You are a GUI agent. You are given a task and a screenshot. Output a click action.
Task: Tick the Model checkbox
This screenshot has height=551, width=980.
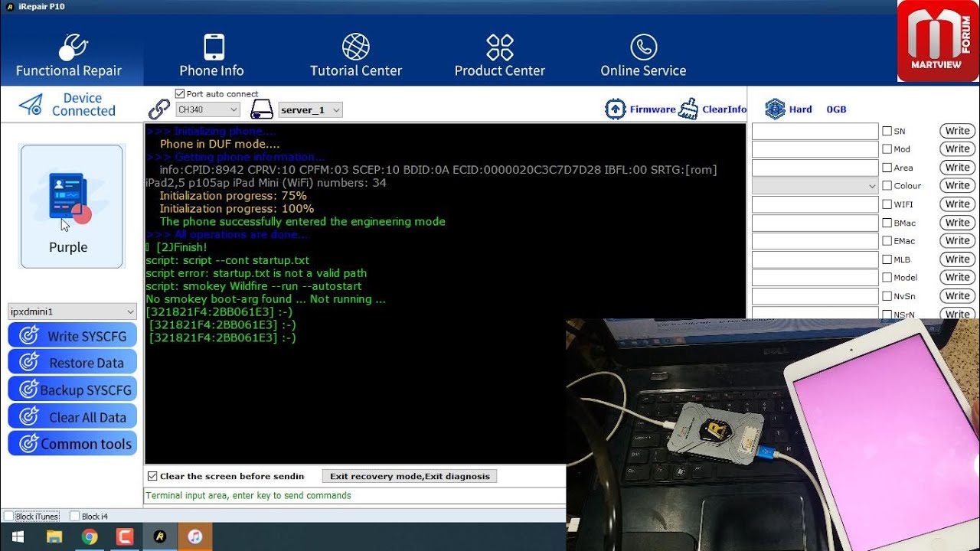click(x=887, y=278)
